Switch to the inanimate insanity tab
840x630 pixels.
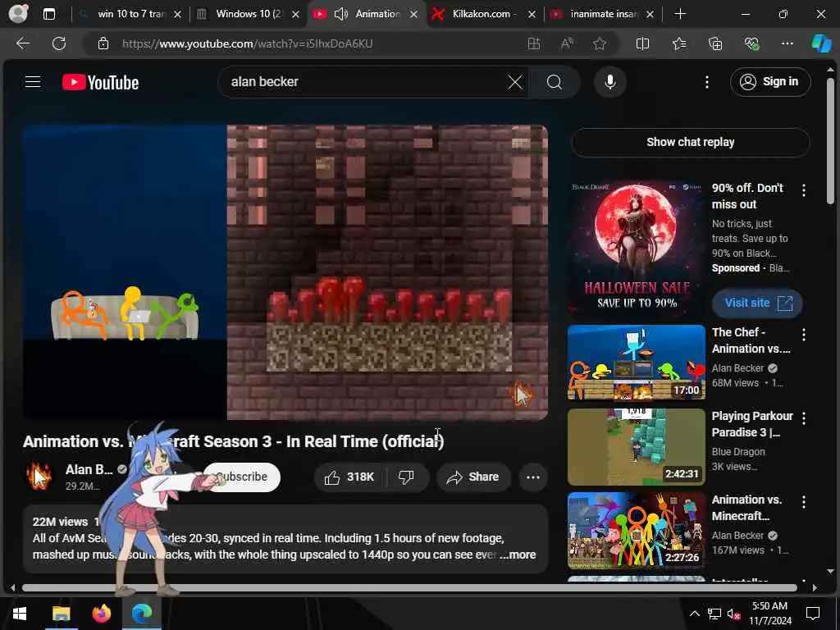(603, 14)
